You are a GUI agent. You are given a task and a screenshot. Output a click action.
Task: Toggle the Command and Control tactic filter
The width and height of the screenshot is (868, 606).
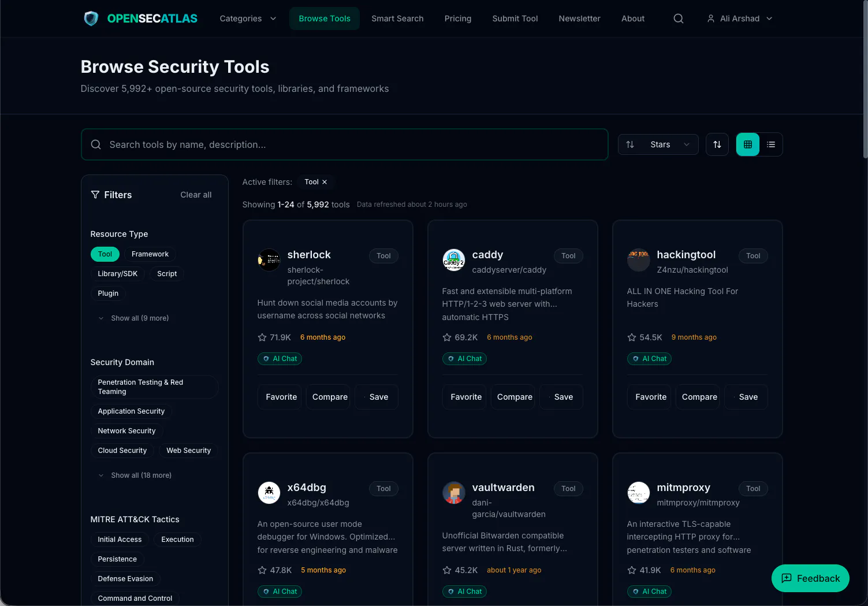click(x=135, y=598)
